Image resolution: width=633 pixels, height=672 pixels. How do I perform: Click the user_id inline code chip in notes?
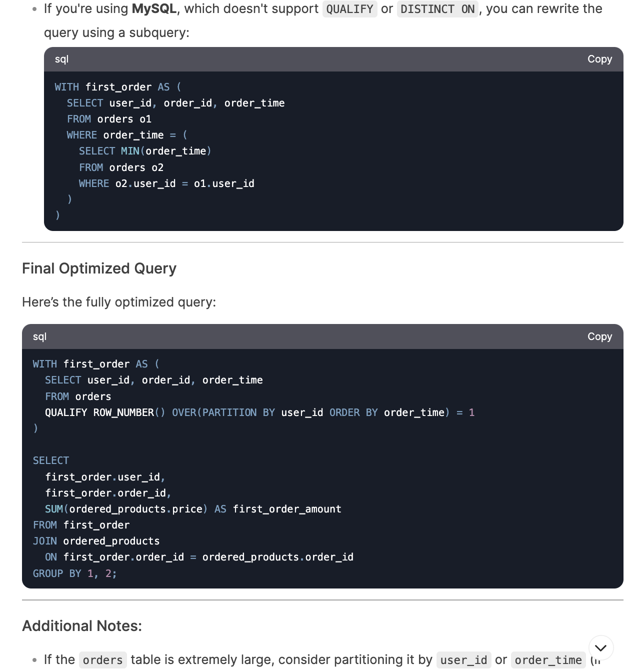click(463, 660)
